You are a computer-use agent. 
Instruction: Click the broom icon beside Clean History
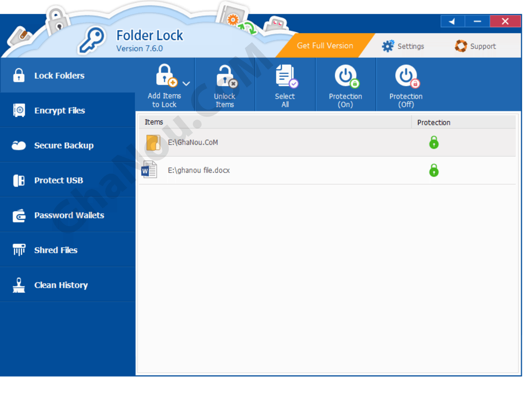point(19,285)
